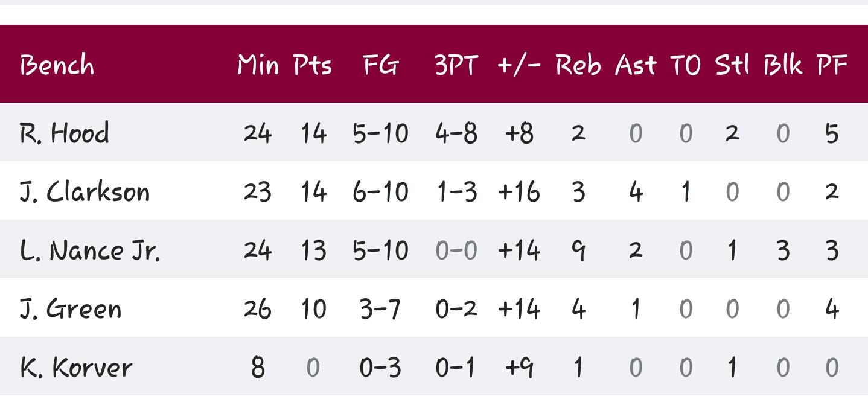Click L. Nance Jr.'s 9 rebounds value
Viewport: 868px width, 408px height.
click(x=578, y=250)
